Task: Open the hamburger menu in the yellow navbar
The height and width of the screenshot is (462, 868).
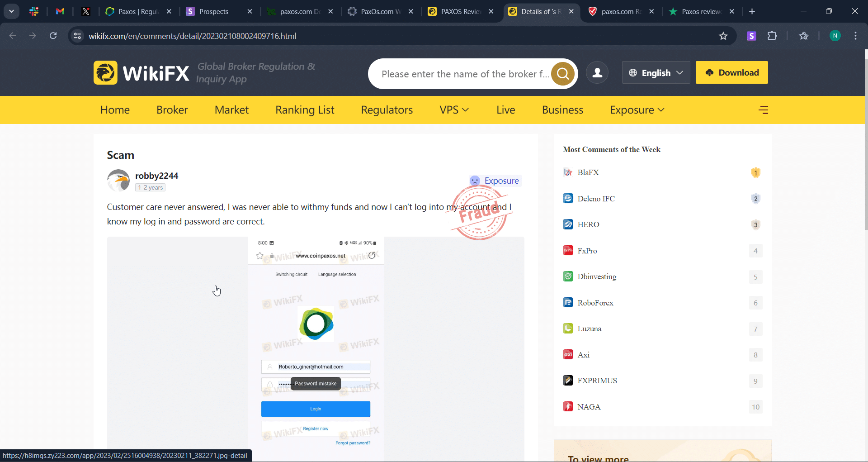Action: [x=764, y=110]
